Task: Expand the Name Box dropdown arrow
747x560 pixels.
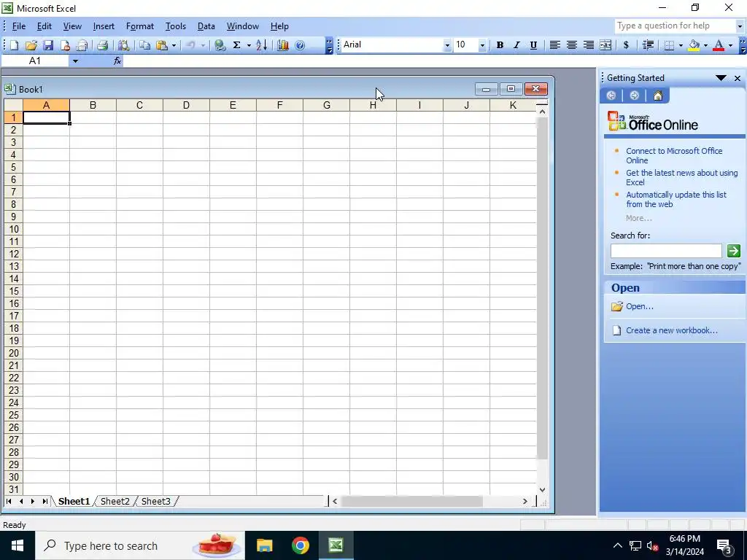Action: [x=75, y=61]
